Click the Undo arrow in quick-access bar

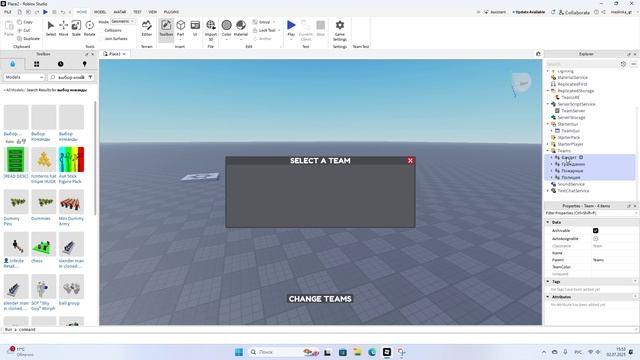click(63, 12)
